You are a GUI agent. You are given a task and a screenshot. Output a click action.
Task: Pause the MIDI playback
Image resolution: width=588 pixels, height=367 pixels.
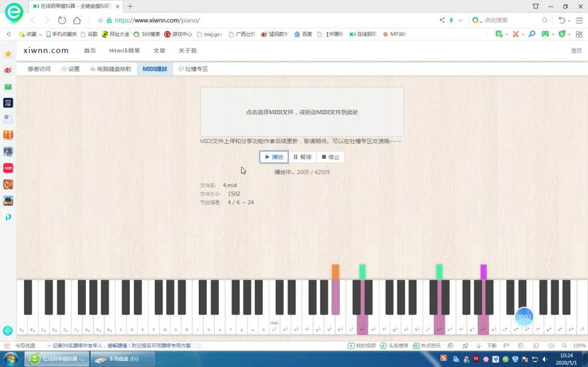pos(303,157)
